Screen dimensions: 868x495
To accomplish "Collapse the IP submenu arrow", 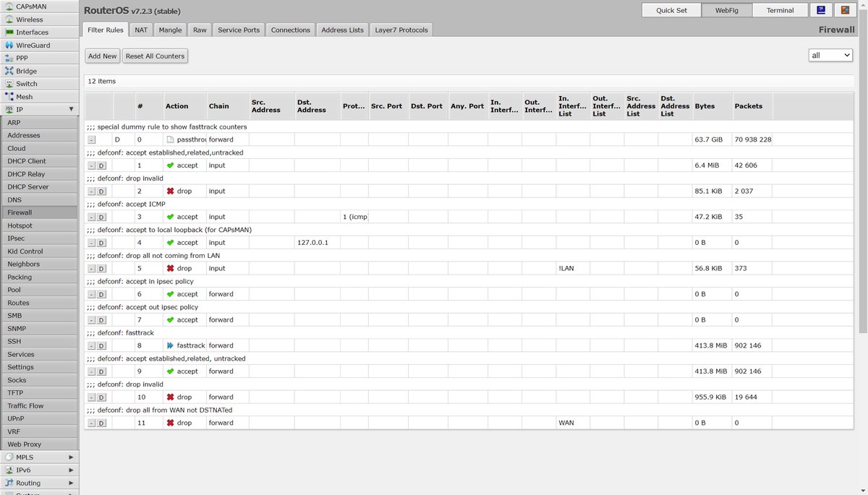I will coord(71,109).
